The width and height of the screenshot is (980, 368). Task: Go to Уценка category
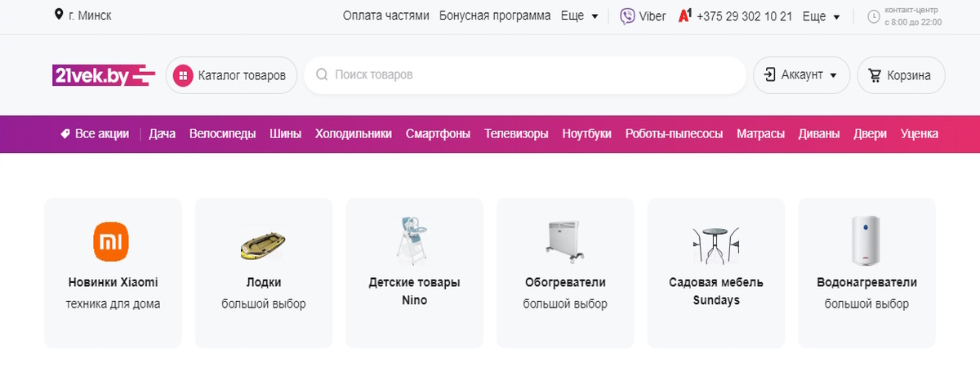coord(920,134)
